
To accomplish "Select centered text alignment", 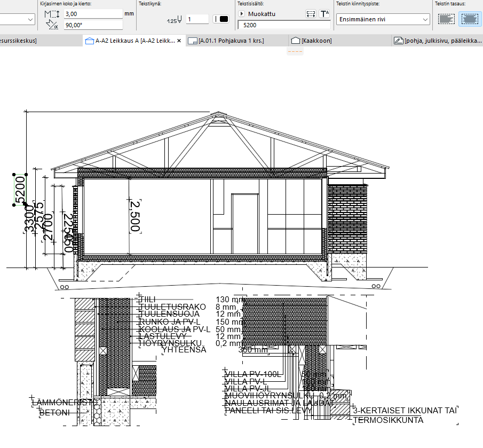I will coord(469,19).
